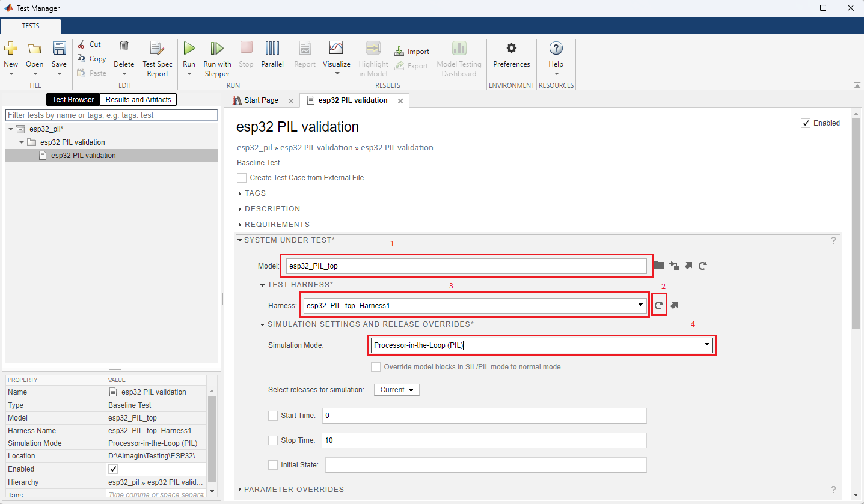864x504 pixels.
Task: Toggle Enabled checkbox in property table
Action: click(114, 469)
